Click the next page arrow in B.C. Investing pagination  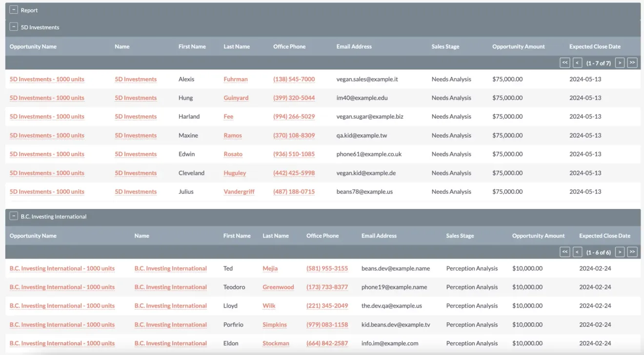point(619,251)
